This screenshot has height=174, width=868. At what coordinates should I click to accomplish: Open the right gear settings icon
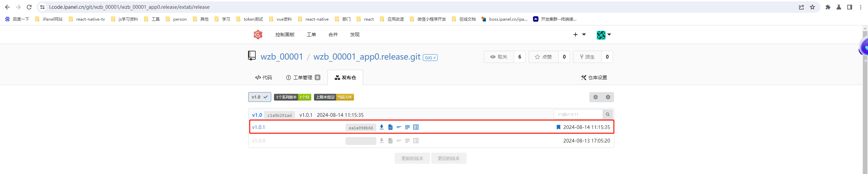608,97
